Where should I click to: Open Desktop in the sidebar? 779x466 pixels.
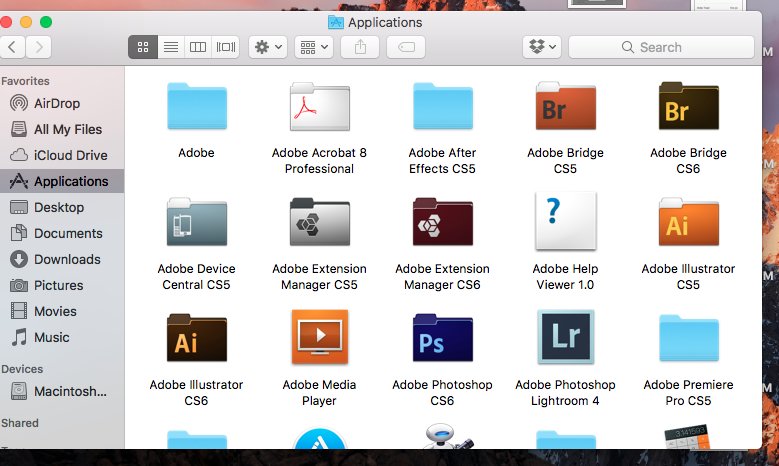(62, 207)
